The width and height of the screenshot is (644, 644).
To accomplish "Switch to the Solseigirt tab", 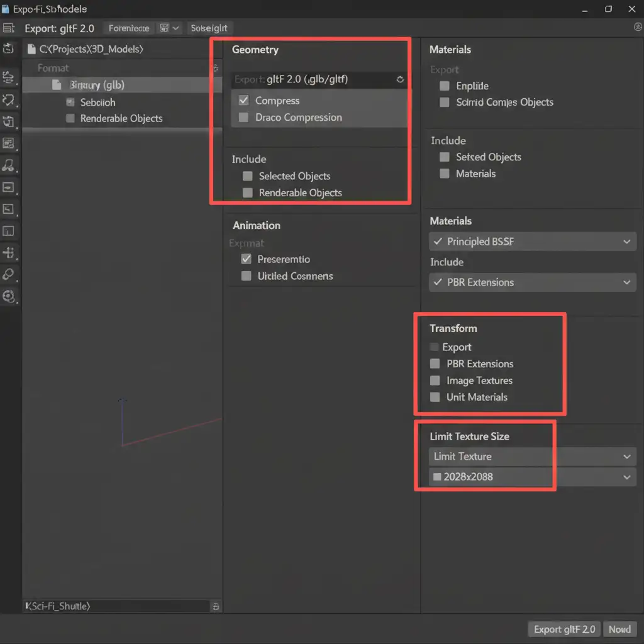I will tap(209, 28).
